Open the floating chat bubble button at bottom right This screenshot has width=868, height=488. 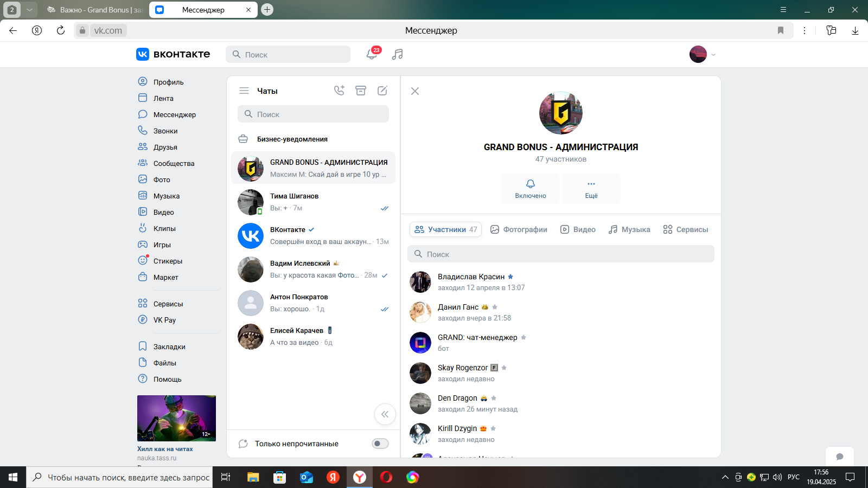coord(840,457)
